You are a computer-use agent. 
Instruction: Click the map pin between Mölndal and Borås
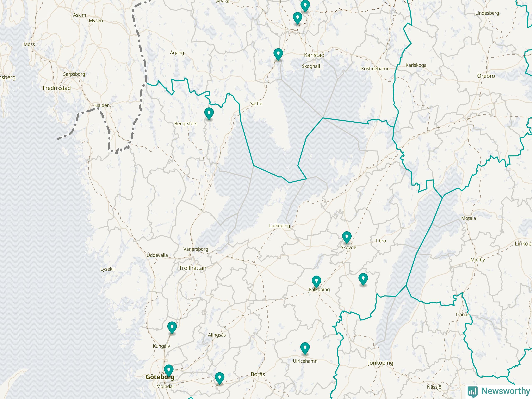tap(219, 378)
